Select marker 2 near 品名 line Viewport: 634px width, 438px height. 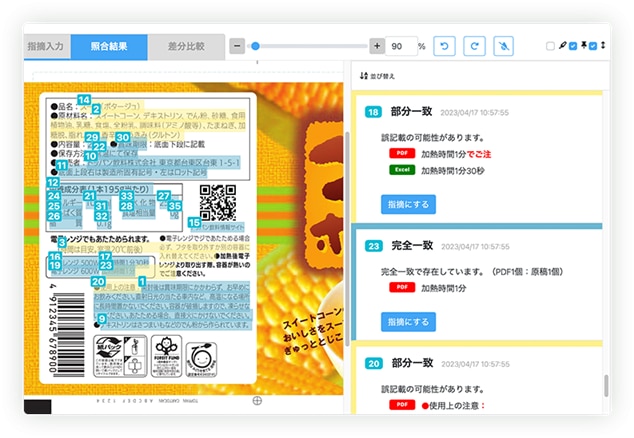[x=96, y=109]
